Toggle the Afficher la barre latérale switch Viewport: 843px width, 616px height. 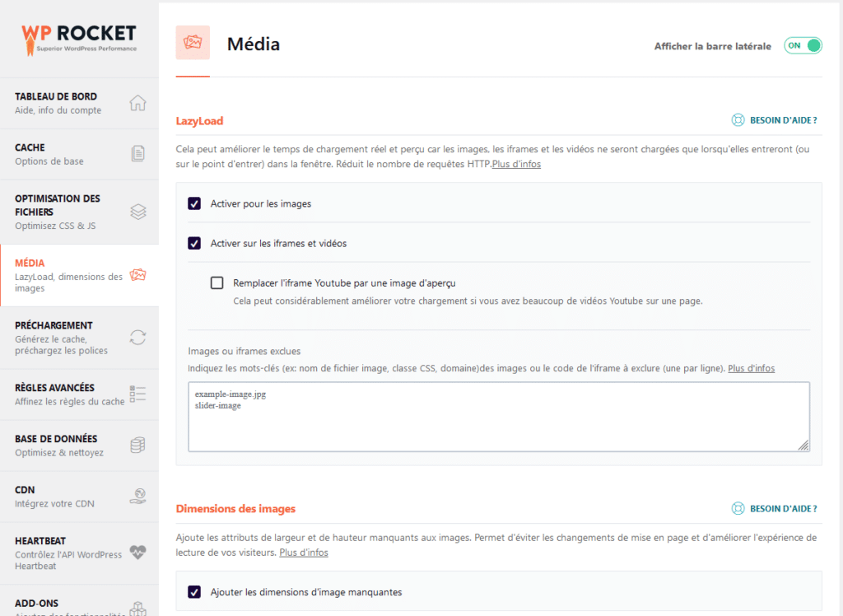803,46
